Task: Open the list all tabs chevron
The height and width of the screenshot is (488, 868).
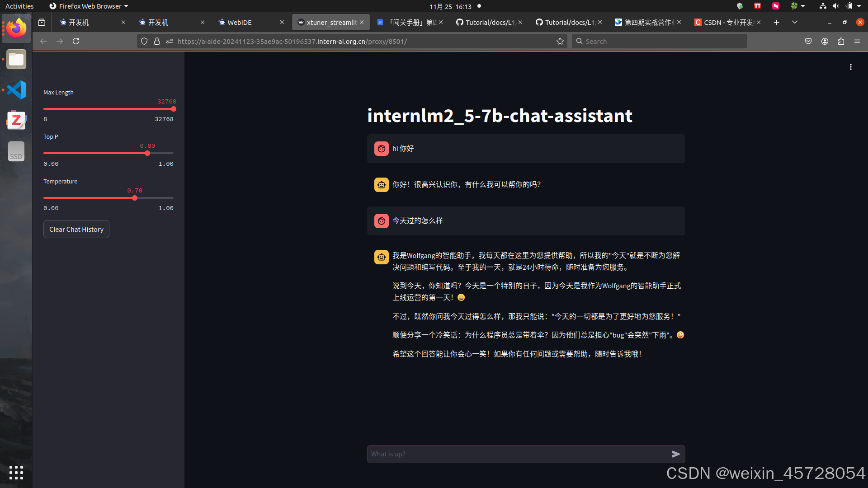Action: [x=794, y=22]
